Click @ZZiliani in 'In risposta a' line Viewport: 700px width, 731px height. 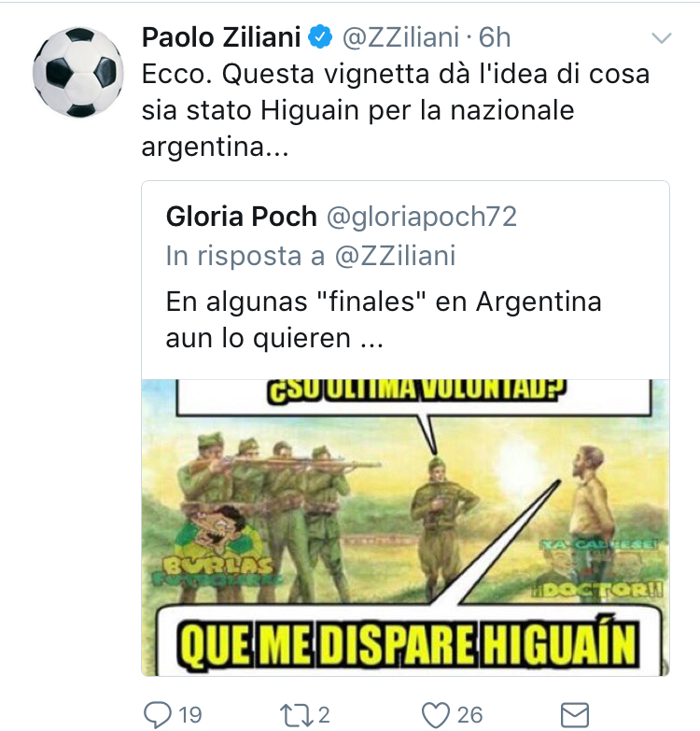(x=395, y=256)
